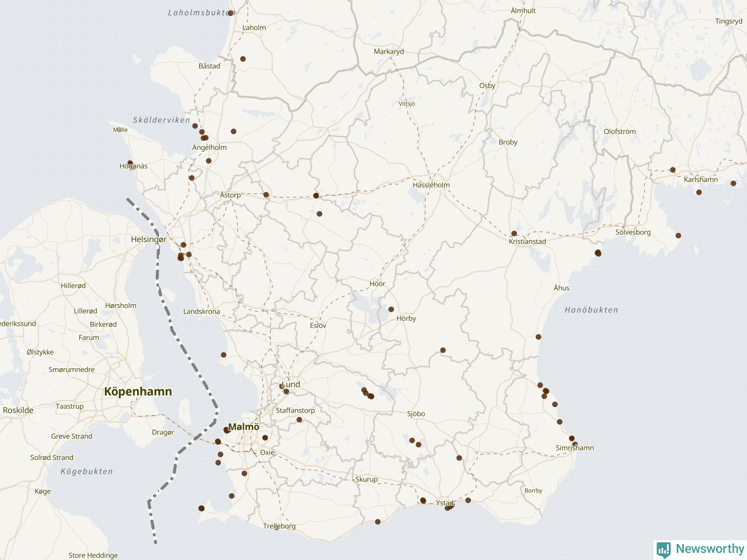Click the Hillerød label
This screenshot has width=747, height=560.
point(73,286)
